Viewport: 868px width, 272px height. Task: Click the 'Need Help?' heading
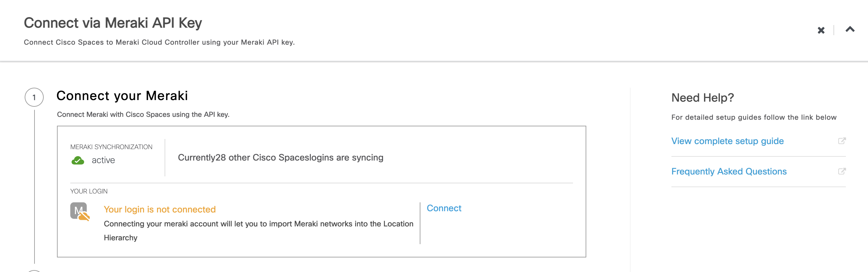702,98
